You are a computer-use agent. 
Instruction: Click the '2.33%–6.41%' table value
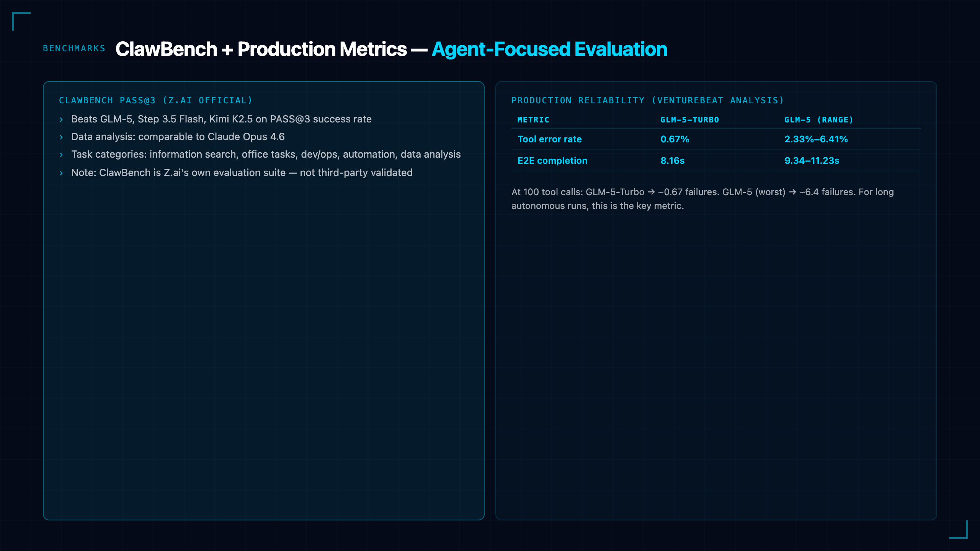tap(816, 139)
